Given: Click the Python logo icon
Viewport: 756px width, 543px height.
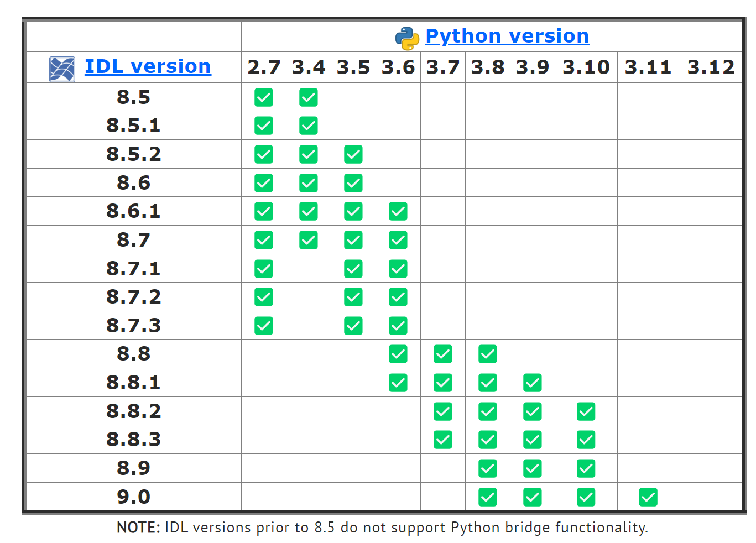Looking at the screenshot, I should click(407, 38).
